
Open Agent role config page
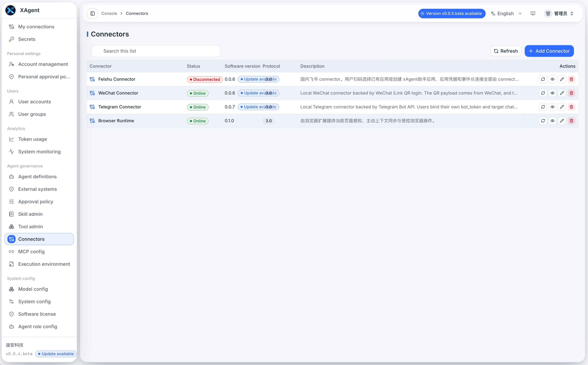coord(39,327)
